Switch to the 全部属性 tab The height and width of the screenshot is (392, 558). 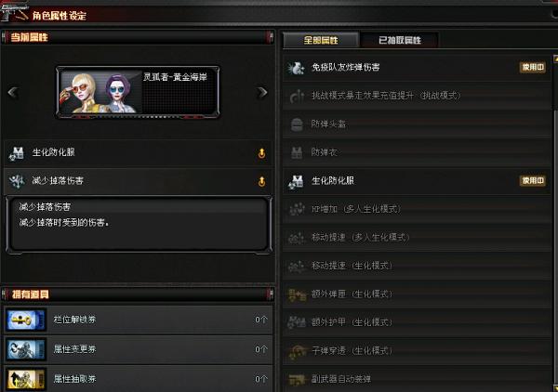321,40
